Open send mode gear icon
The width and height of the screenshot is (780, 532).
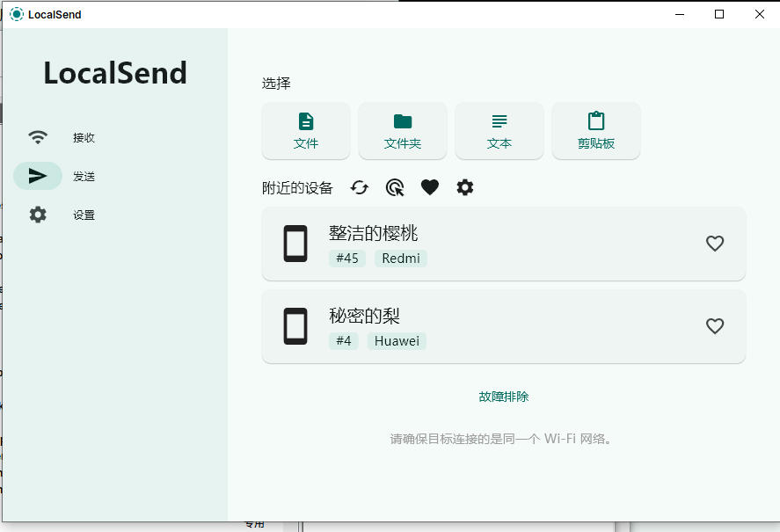pyautogui.click(x=465, y=187)
